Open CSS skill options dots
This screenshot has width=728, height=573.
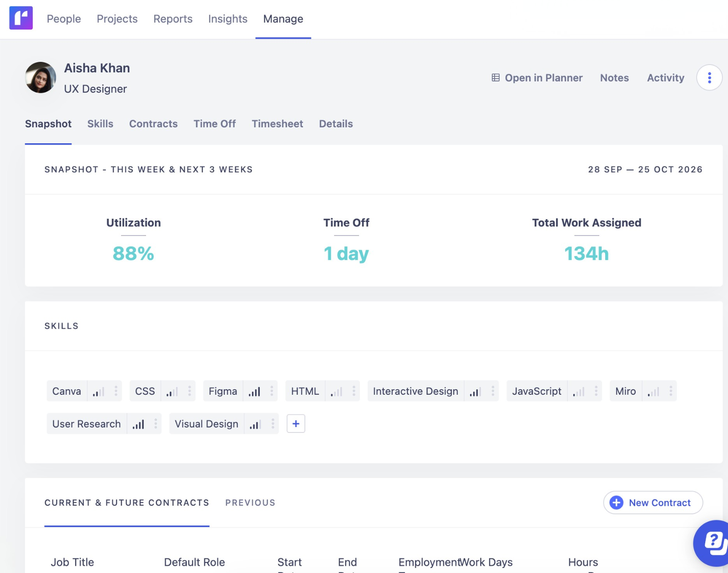190,391
